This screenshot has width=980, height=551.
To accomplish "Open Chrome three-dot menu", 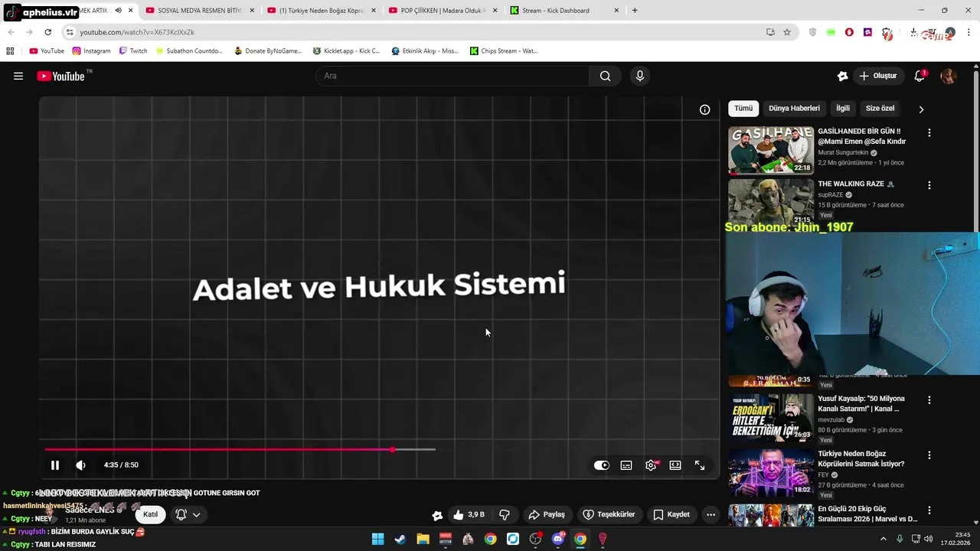I will click(969, 32).
